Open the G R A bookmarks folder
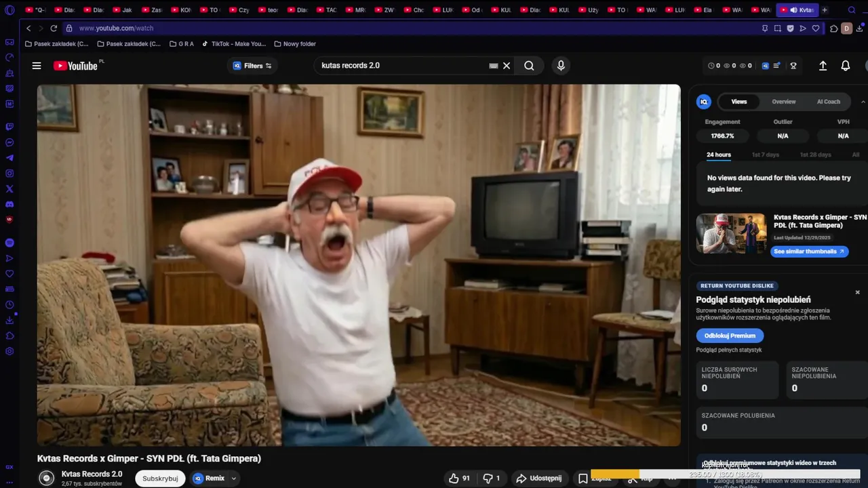Screen dimensions: 868x488 [x=182, y=44]
